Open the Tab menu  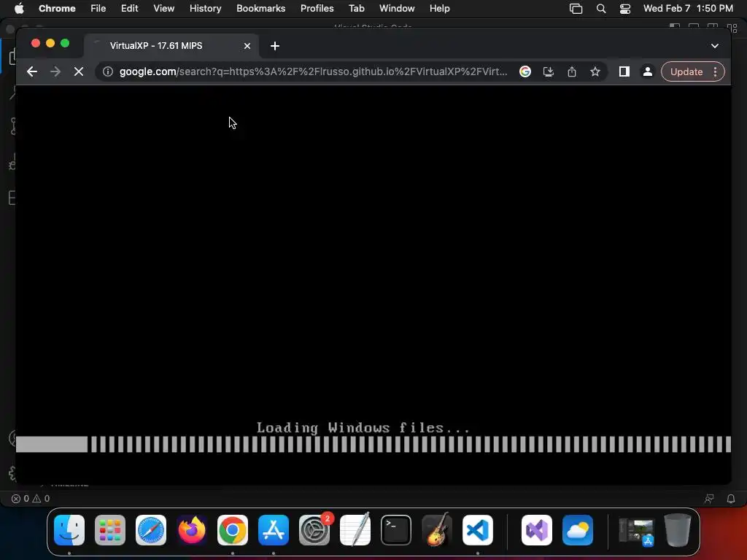[x=356, y=8]
